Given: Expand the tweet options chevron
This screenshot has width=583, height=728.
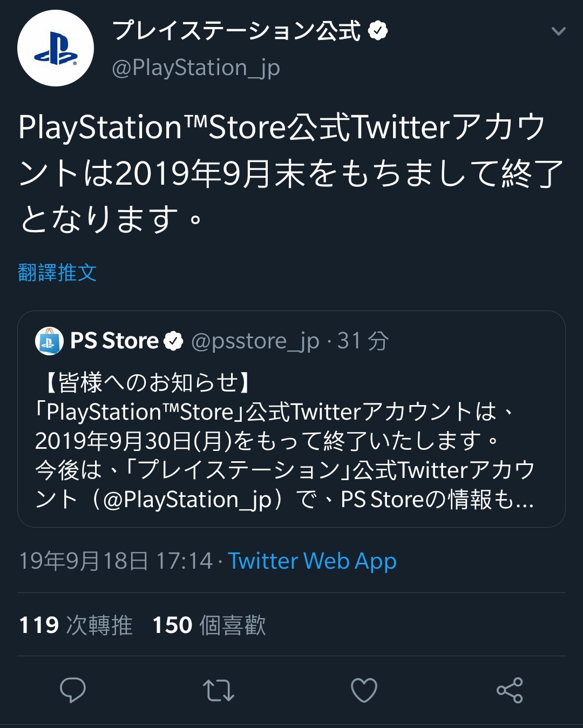Looking at the screenshot, I should 559,31.
